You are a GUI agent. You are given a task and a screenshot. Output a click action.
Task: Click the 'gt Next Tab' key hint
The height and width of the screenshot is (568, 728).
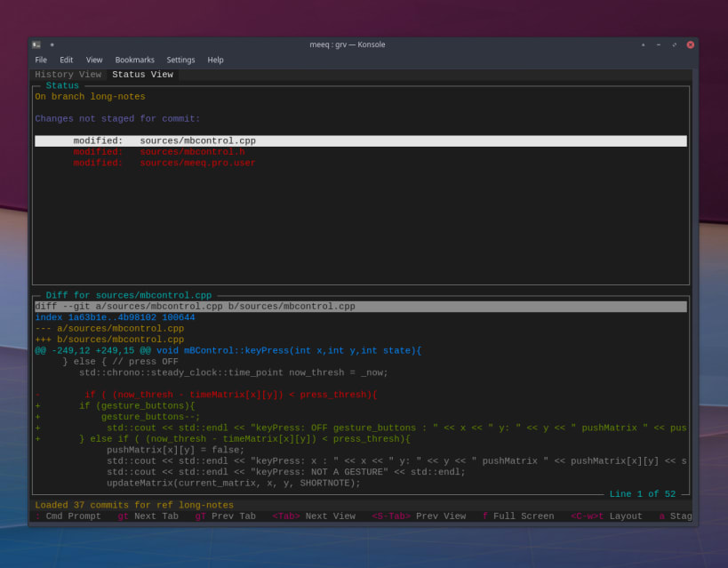(148, 516)
